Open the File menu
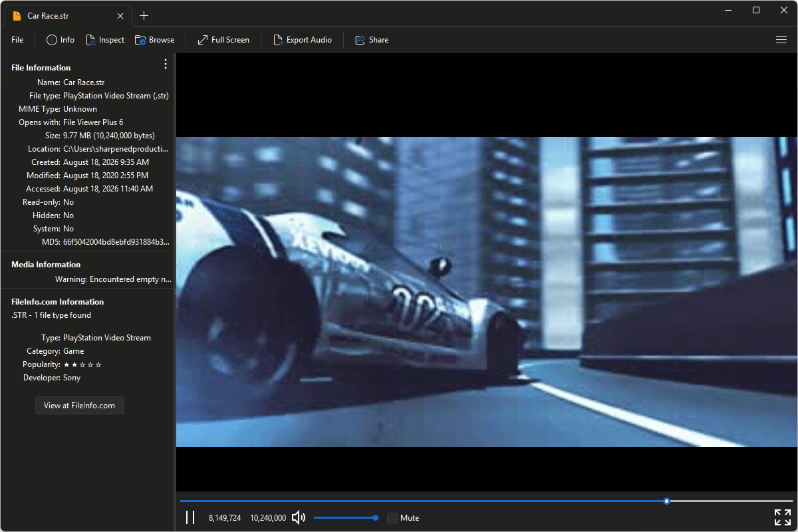798x532 pixels. pyautogui.click(x=17, y=40)
